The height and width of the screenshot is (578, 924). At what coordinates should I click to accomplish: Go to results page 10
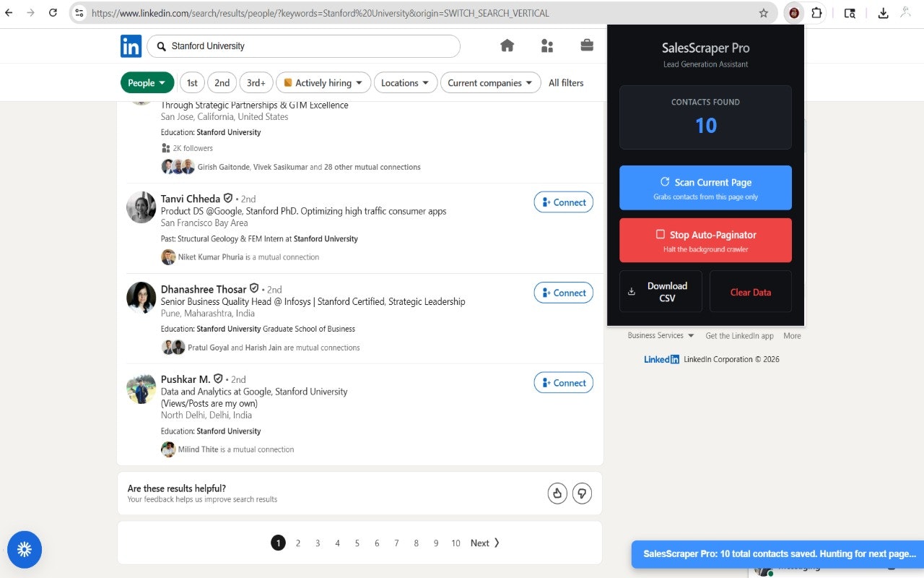456,543
